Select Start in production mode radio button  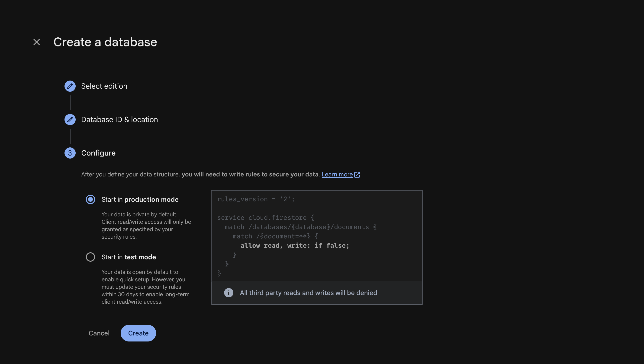(x=90, y=199)
